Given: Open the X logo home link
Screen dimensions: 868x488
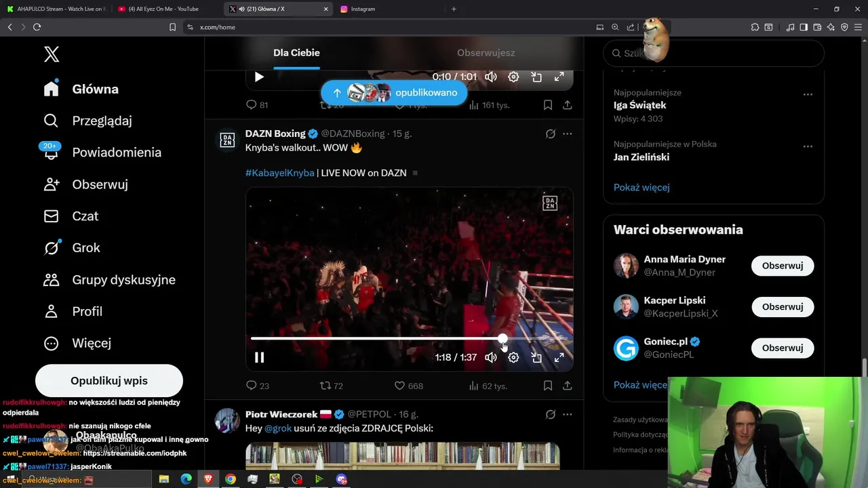Looking at the screenshot, I should pos(52,54).
